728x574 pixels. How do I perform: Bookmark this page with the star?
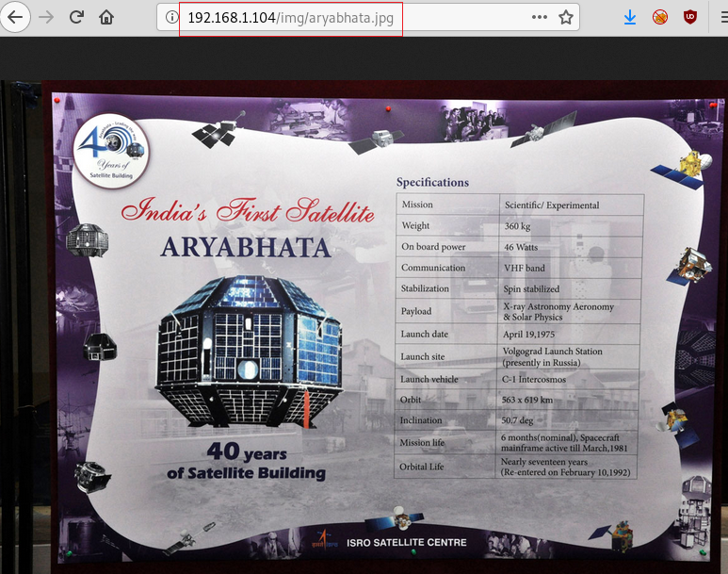click(x=565, y=17)
